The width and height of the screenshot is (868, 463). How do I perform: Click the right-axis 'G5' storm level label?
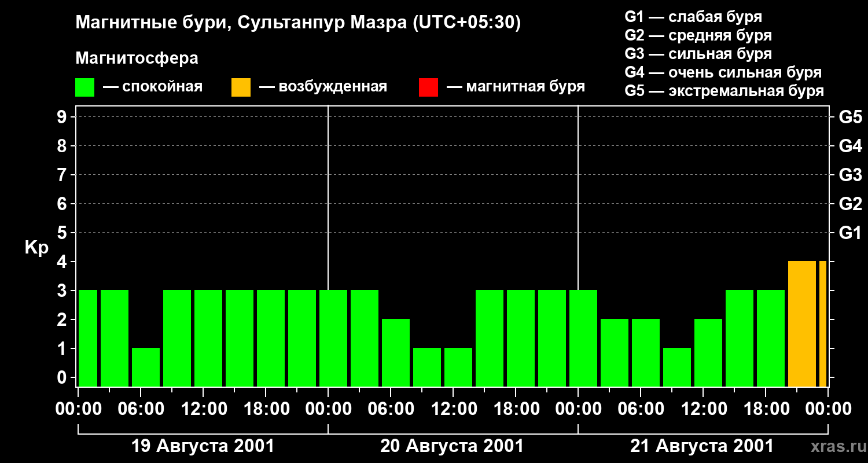850,117
